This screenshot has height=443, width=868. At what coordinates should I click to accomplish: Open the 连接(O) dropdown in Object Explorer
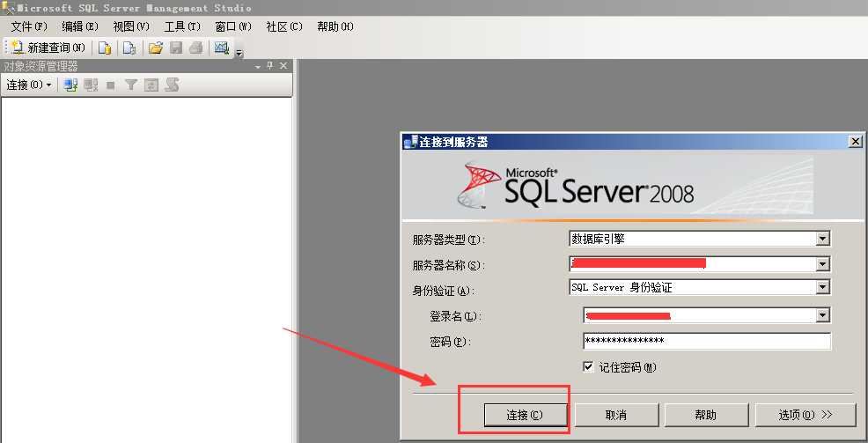29,85
